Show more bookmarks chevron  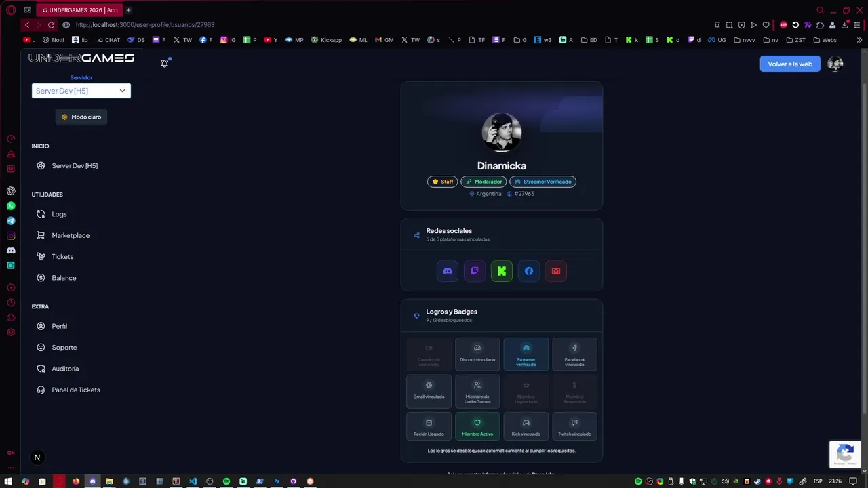(859, 40)
